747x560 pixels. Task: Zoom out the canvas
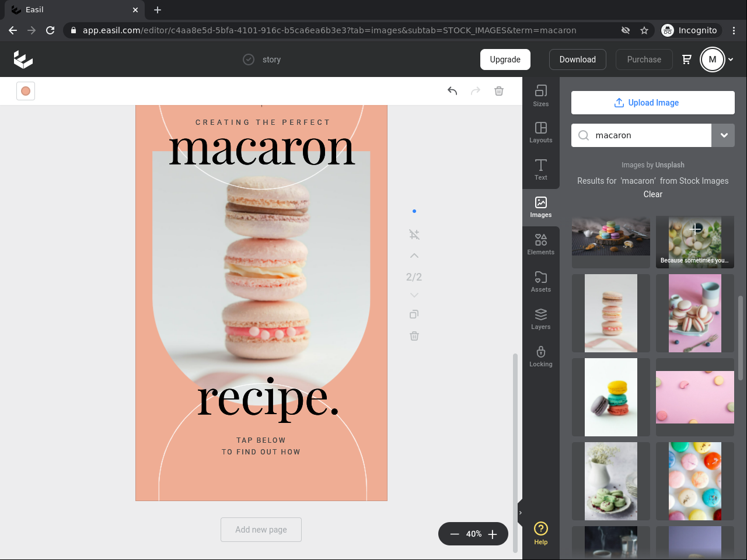coord(455,534)
